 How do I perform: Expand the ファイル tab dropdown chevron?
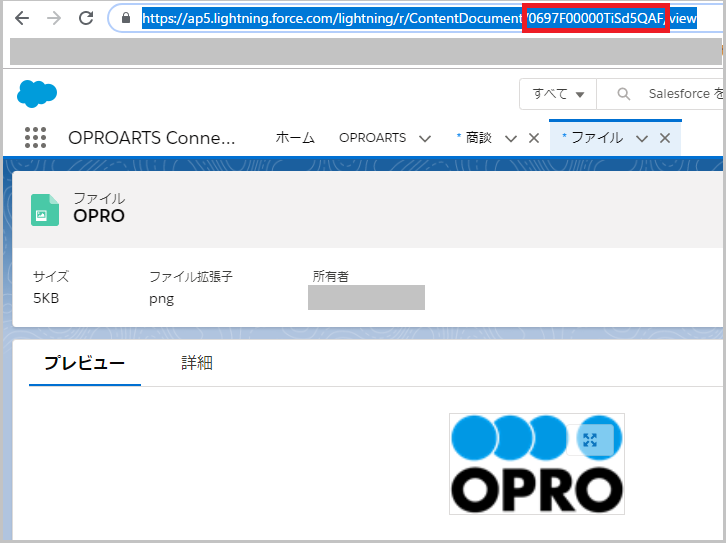(642, 139)
